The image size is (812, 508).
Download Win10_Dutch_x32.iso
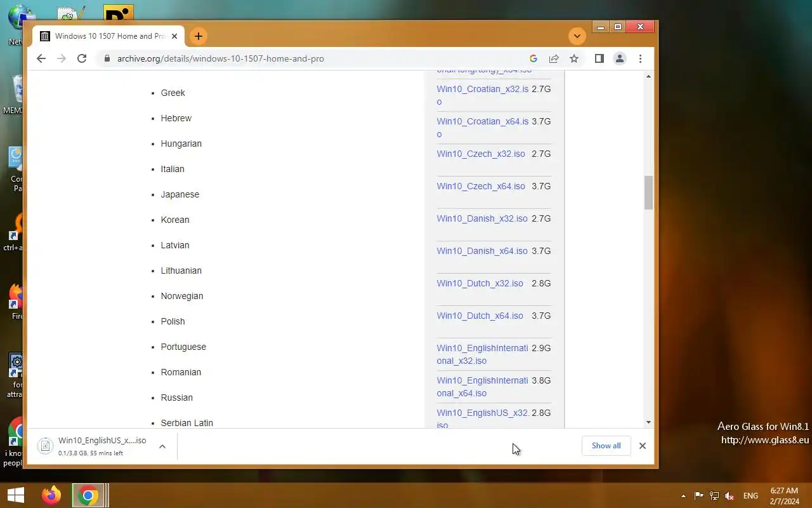point(480,283)
